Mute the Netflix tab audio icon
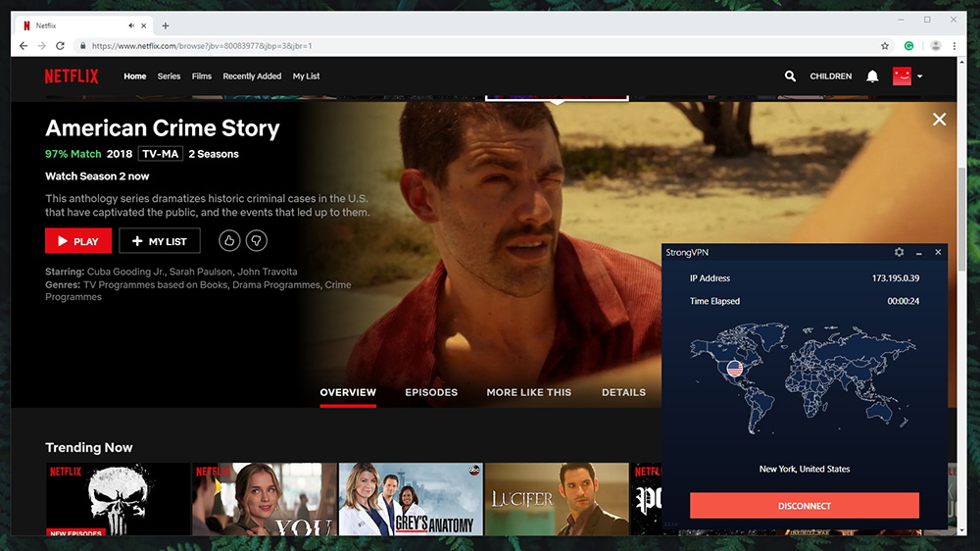The height and width of the screenshot is (551, 980). pyautogui.click(x=131, y=25)
